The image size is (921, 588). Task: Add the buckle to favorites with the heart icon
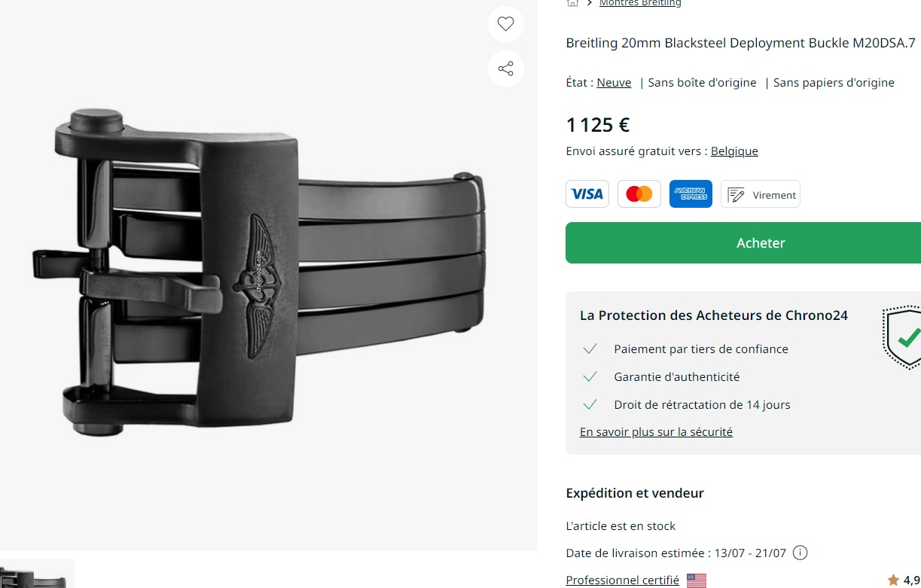click(505, 24)
